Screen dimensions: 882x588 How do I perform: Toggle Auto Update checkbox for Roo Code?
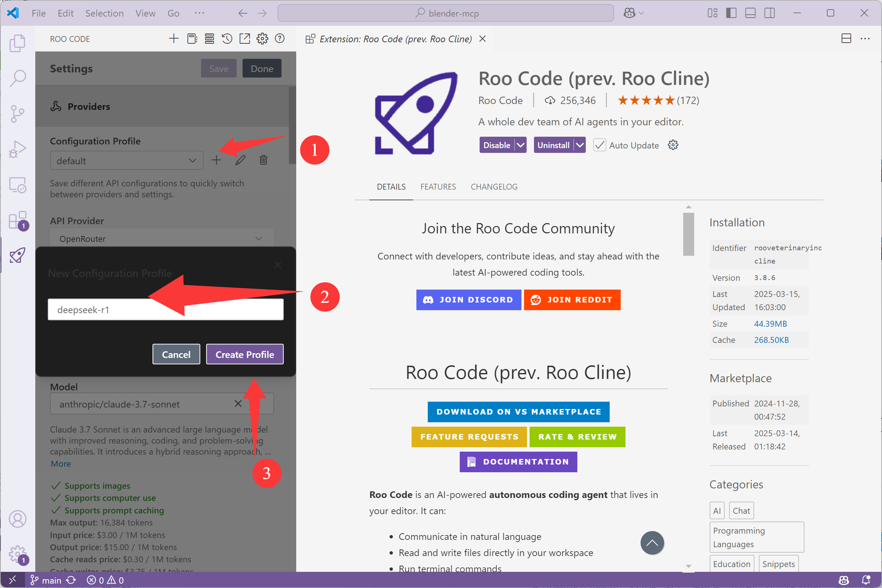point(598,145)
